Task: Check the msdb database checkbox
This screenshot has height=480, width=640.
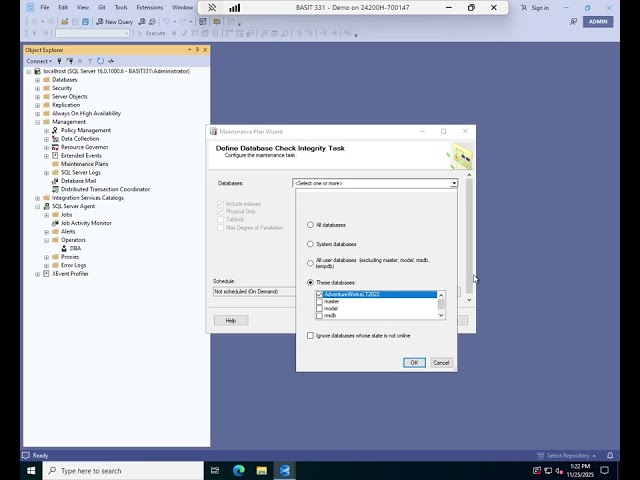Action: [x=319, y=316]
